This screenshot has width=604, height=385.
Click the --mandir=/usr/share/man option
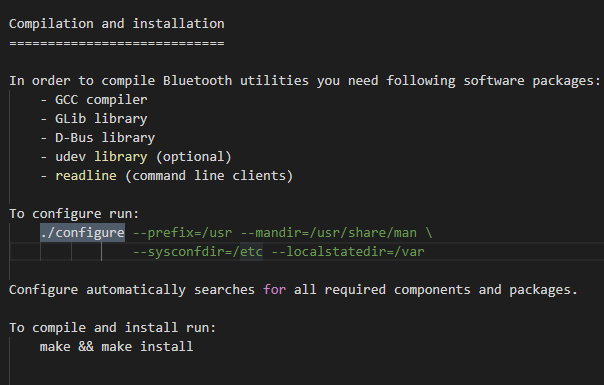329,233
